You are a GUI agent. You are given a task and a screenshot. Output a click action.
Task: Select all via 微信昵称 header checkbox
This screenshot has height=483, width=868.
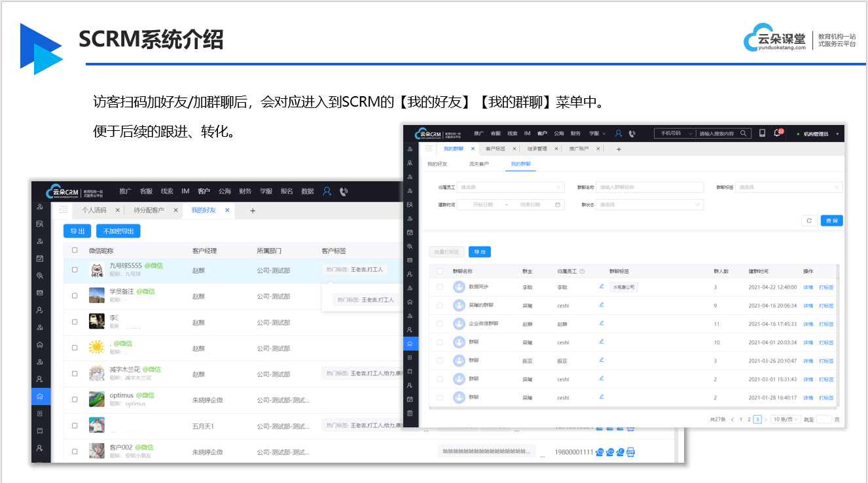pos(75,250)
